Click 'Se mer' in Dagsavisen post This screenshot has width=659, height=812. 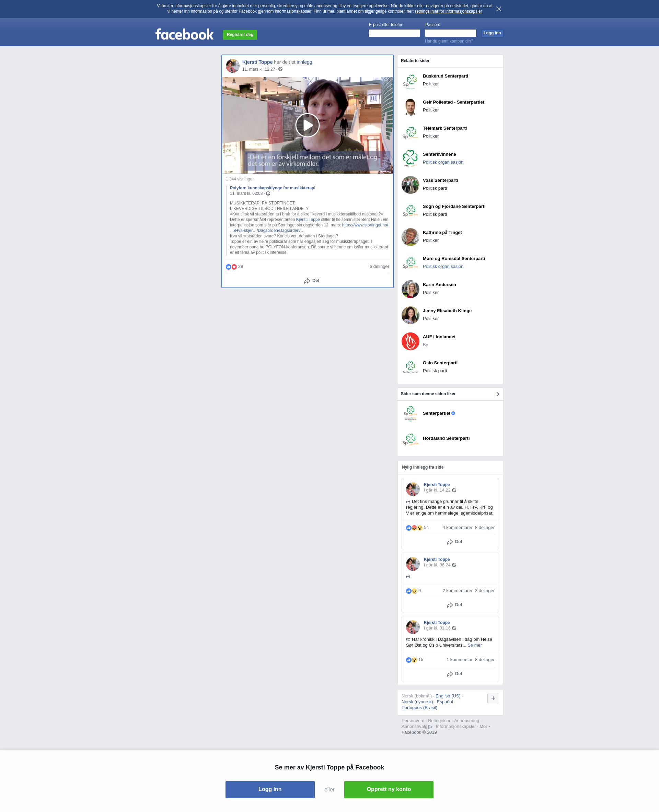click(474, 645)
